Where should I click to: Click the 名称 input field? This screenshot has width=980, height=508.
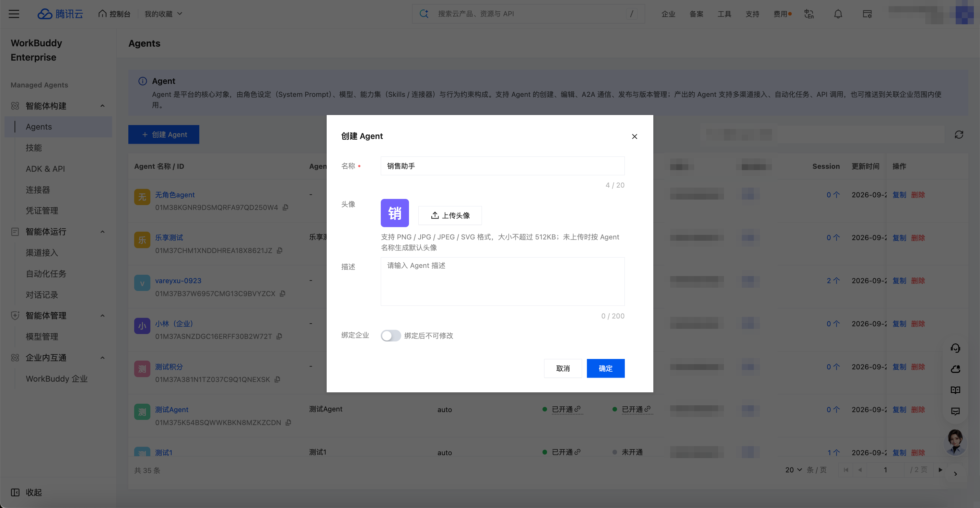point(503,166)
